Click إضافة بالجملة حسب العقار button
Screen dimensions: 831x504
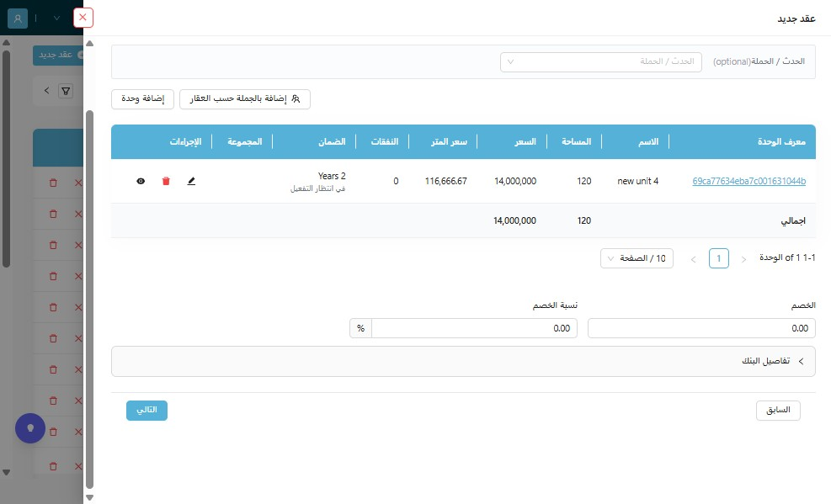[245, 99]
